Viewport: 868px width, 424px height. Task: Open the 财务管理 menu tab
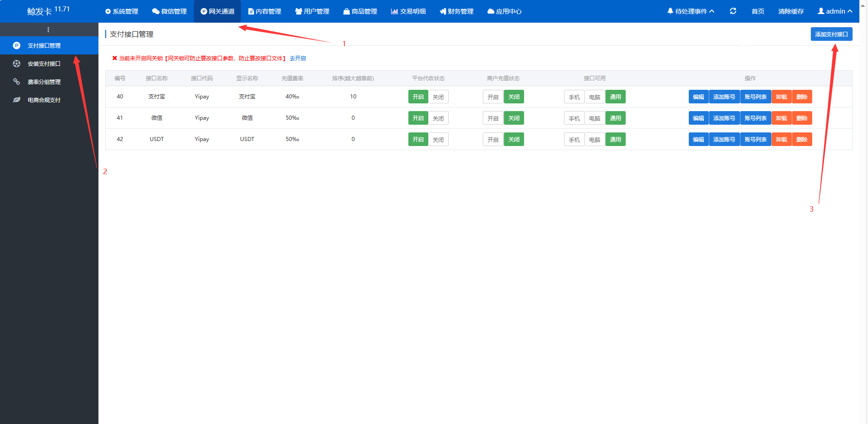click(456, 11)
